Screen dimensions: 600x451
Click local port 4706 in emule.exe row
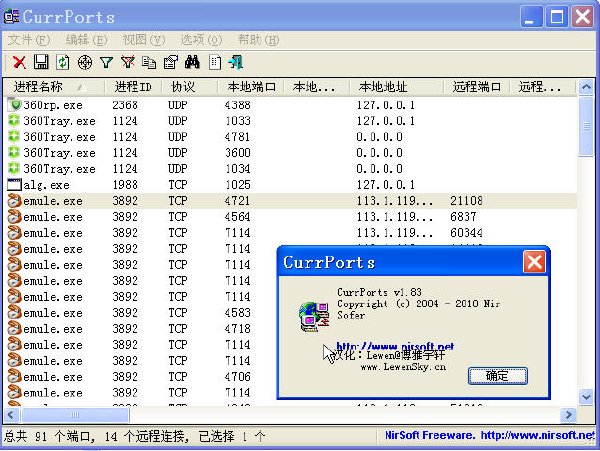click(x=237, y=377)
